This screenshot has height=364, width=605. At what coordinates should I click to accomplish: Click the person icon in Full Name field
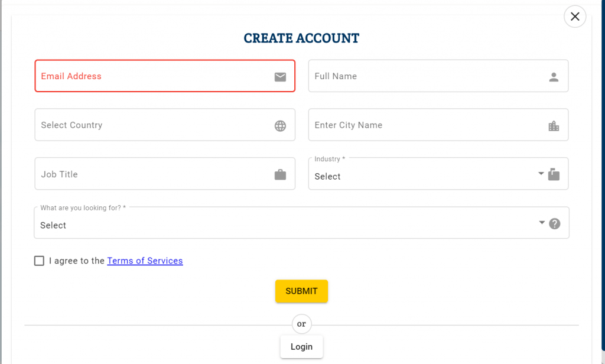point(554,77)
